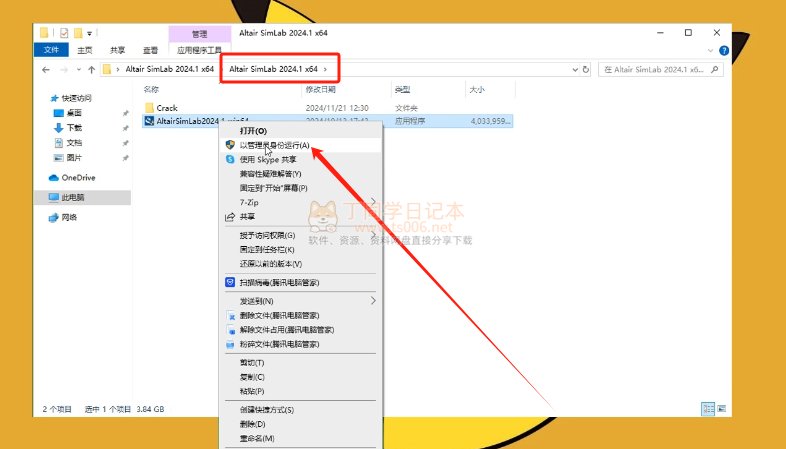This screenshot has height=449, width=786.
Task: Open 图片 in the navigation pane
Action: (x=67, y=158)
